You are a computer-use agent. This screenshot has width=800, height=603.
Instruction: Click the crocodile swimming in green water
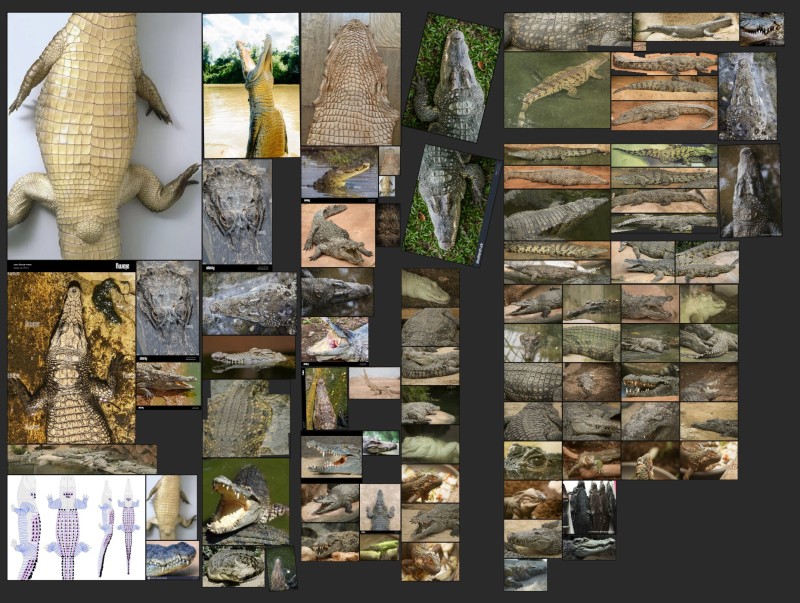(556, 90)
